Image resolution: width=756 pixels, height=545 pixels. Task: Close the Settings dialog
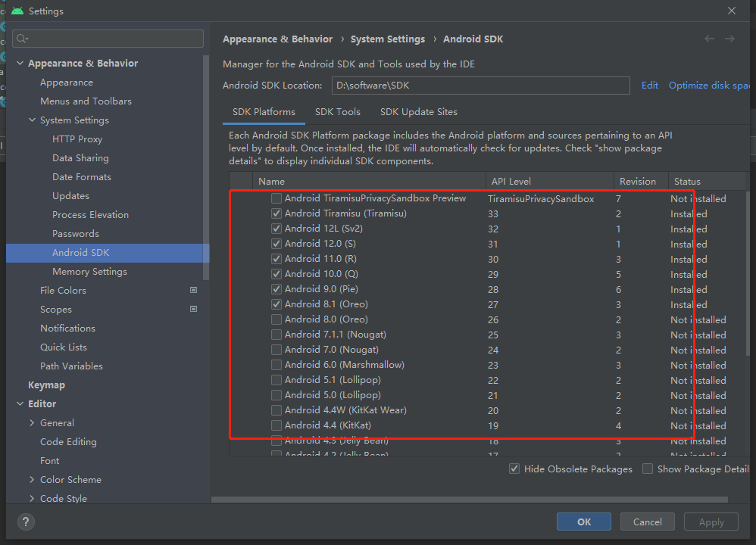tap(731, 11)
